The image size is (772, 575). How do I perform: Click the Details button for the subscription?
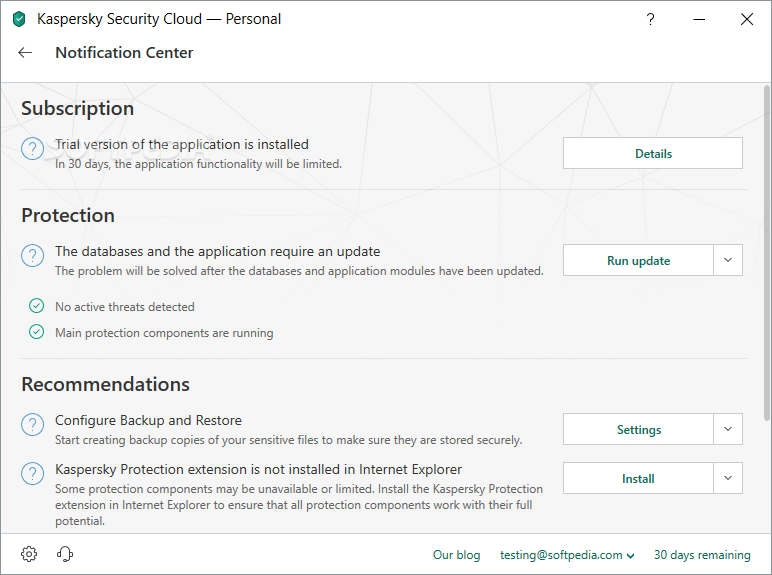click(x=653, y=153)
